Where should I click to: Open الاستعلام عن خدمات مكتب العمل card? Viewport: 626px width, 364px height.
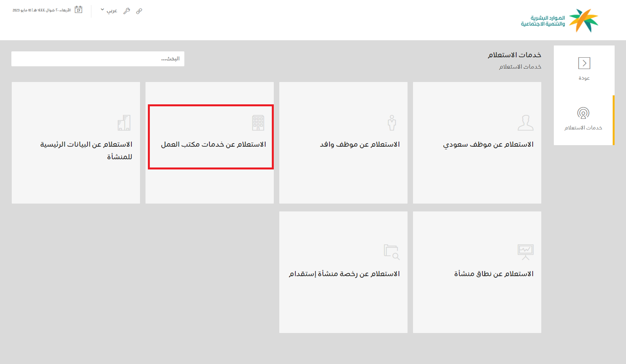click(x=209, y=143)
